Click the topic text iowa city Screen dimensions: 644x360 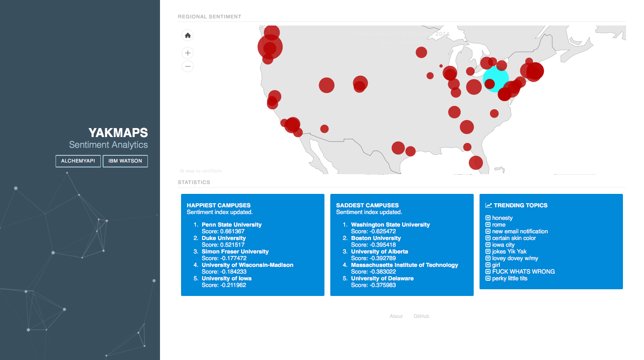pyautogui.click(x=503, y=245)
